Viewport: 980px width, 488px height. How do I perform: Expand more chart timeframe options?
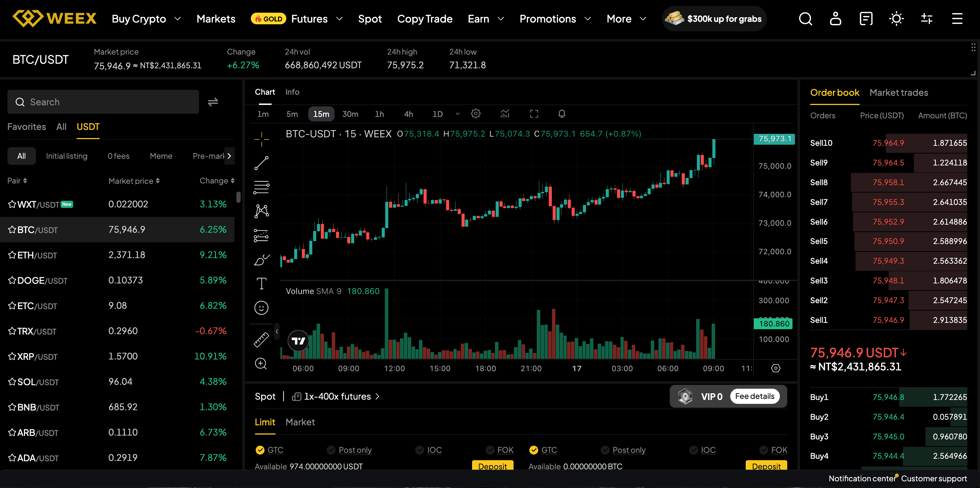point(458,114)
